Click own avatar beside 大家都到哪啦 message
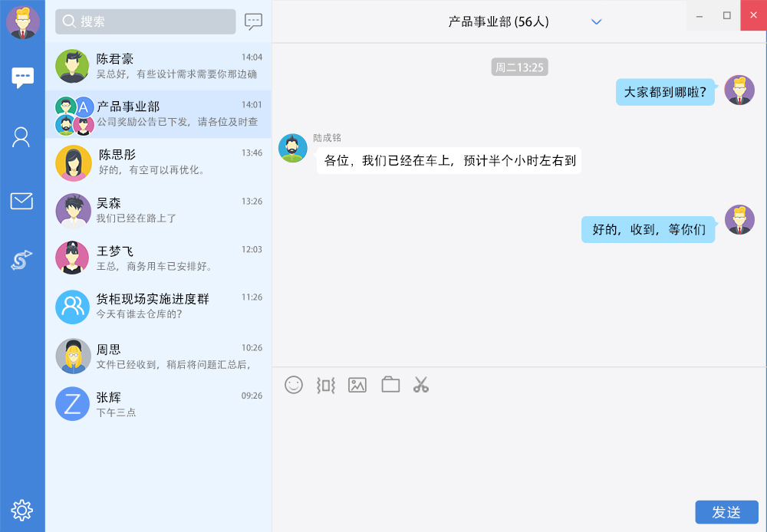This screenshot has height=532, width=767. pos(739,90)
